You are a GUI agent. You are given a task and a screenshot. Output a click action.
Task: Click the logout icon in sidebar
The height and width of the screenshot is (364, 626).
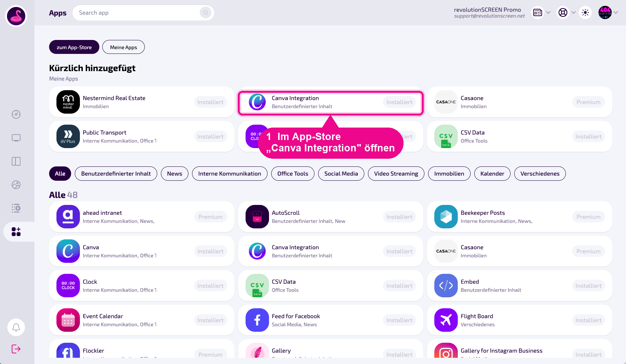point(16,349)
